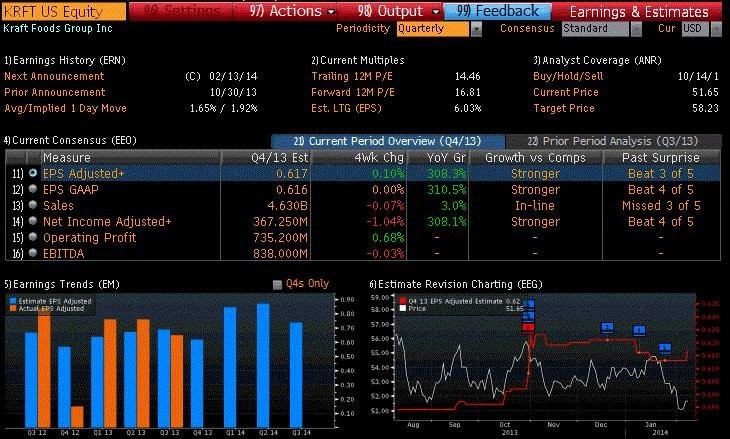Open the Earnings History (ERN) link
730x439 pixels.
[65, 61]
